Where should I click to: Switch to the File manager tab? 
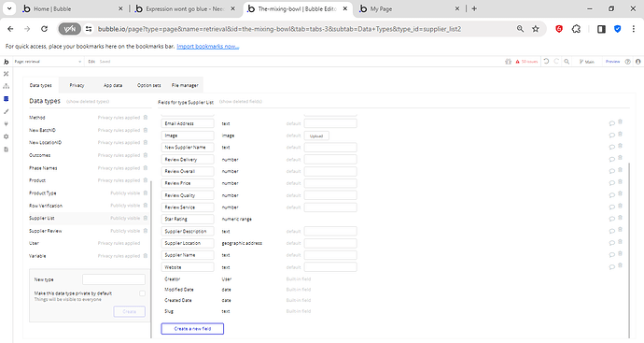point(185,85)
